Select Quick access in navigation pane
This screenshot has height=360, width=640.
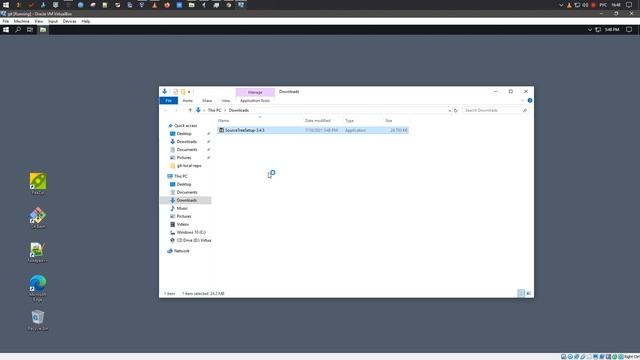click(x=185, y=126)
